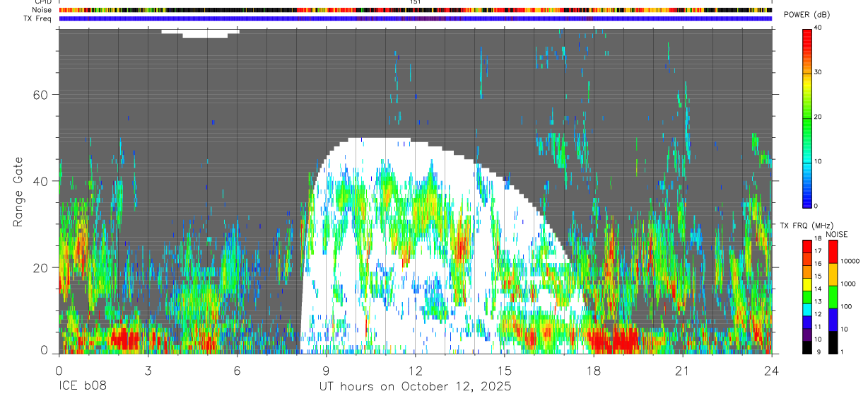Click the y-axis '20' range gate tick label
The image size is (868, 401).
coord(40,267)
